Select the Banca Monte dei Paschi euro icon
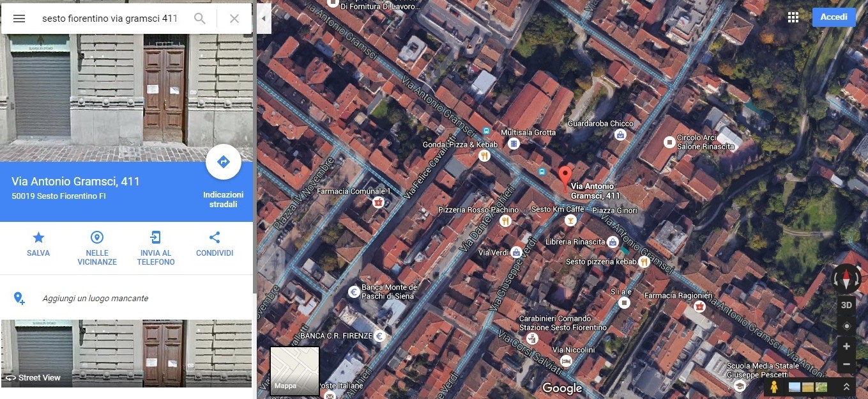 click(353, 292)
